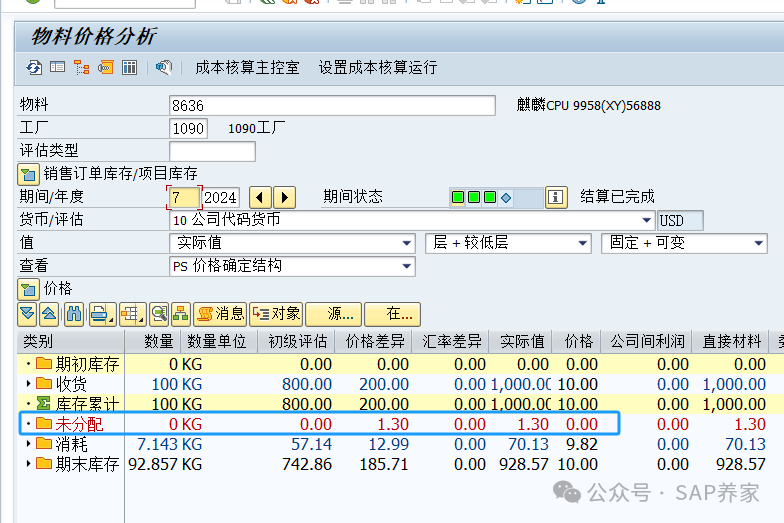The width and height of the screenshot is (784, 523).
Task: Expand the 期初库存 tree row
Action: click(x=28, y=364)
